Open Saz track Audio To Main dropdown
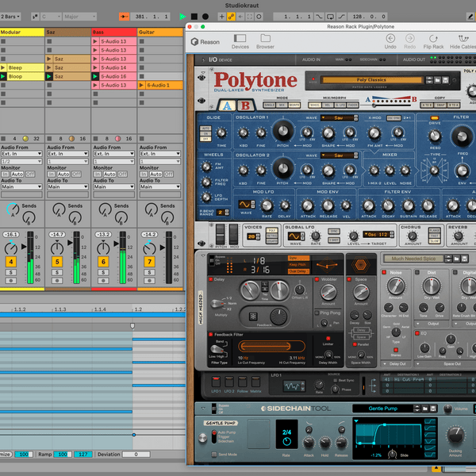The image size is (476, 476). point(67,186)
